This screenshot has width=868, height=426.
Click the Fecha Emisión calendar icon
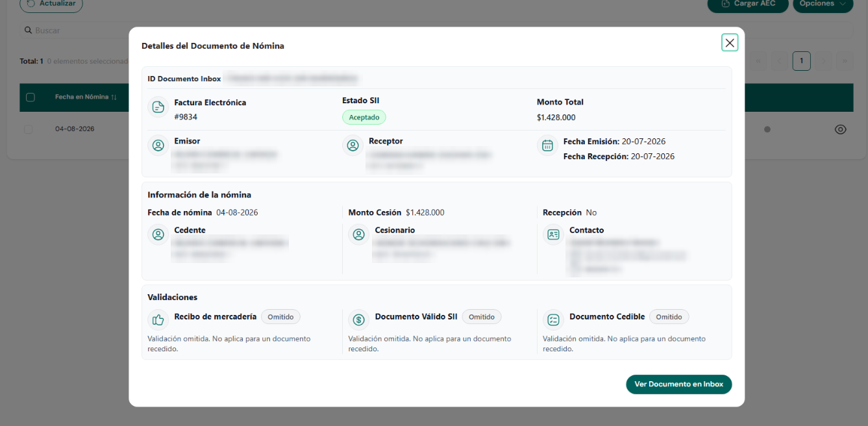click(547, 145)
